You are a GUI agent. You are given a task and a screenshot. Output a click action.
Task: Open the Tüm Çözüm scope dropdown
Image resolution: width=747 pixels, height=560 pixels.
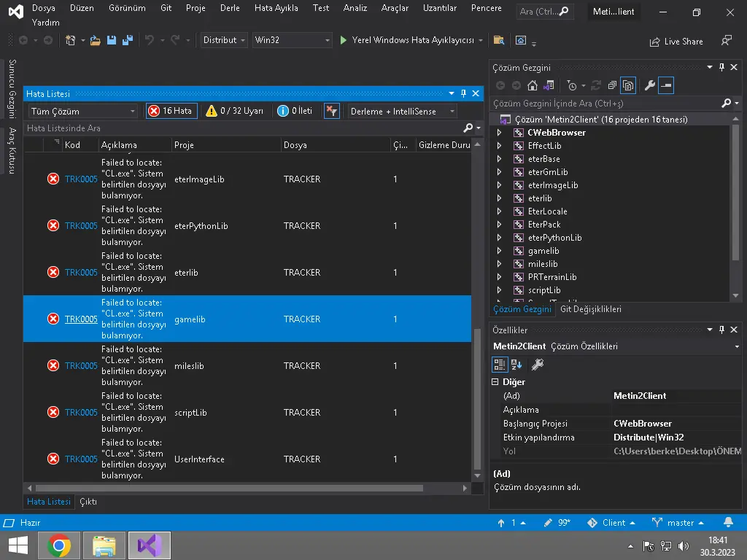(x=83, y=112)
